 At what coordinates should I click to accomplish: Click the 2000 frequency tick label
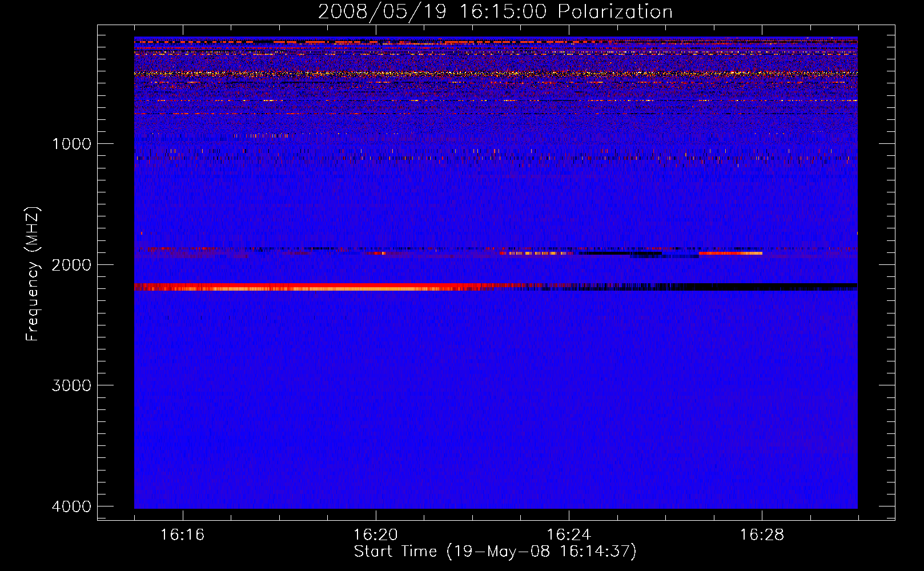[x=71, y=264]
